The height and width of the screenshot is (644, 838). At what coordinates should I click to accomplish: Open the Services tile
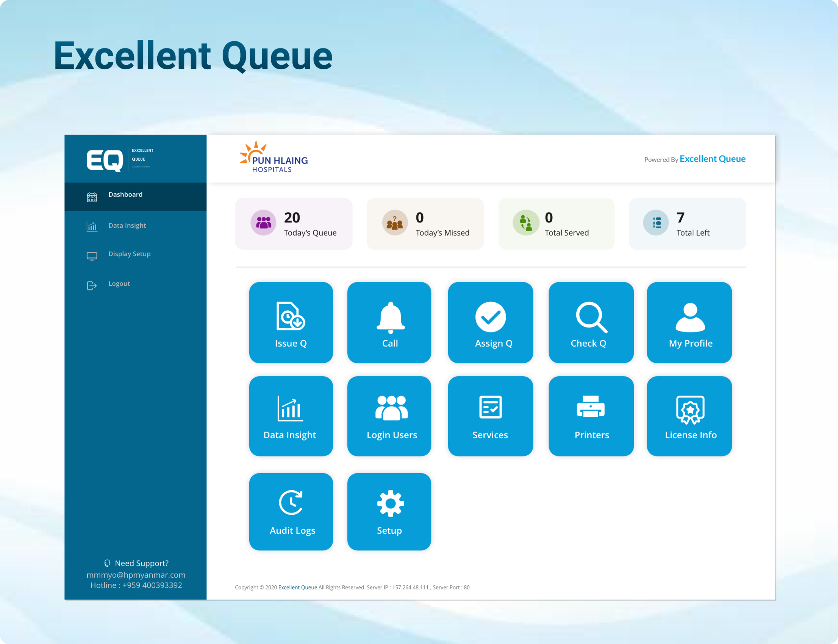click(x=490, y=416)
